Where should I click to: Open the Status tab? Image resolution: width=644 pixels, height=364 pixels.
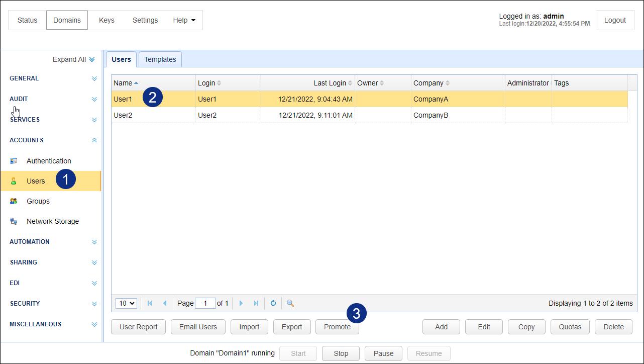[x=28, y=20]
